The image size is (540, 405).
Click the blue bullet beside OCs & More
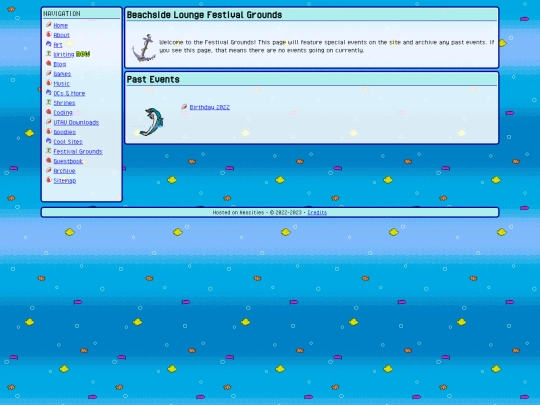(x=49, y=93)
